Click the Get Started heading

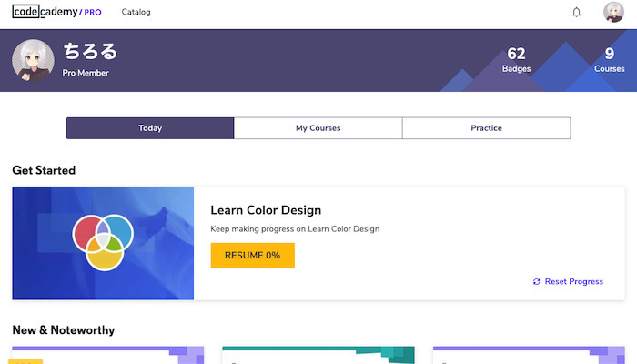pos(44,170)
